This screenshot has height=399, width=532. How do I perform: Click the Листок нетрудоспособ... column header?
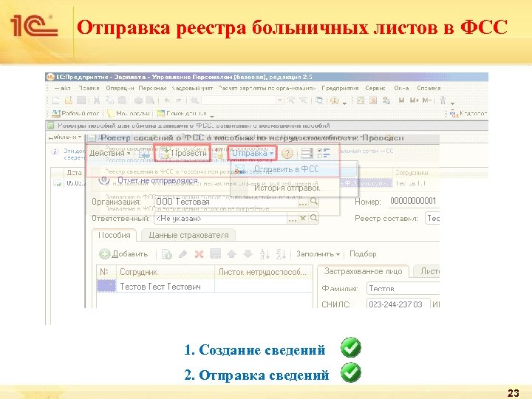click(264, 272)
